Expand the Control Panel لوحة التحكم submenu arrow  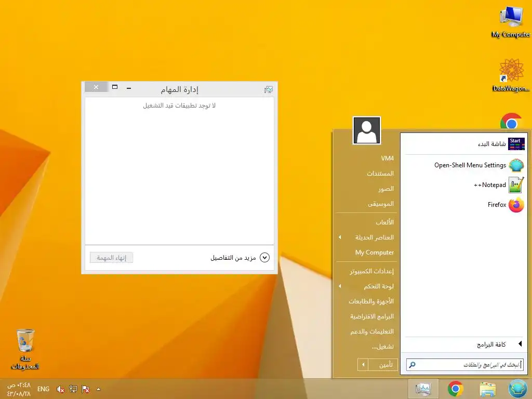point(340,286)
